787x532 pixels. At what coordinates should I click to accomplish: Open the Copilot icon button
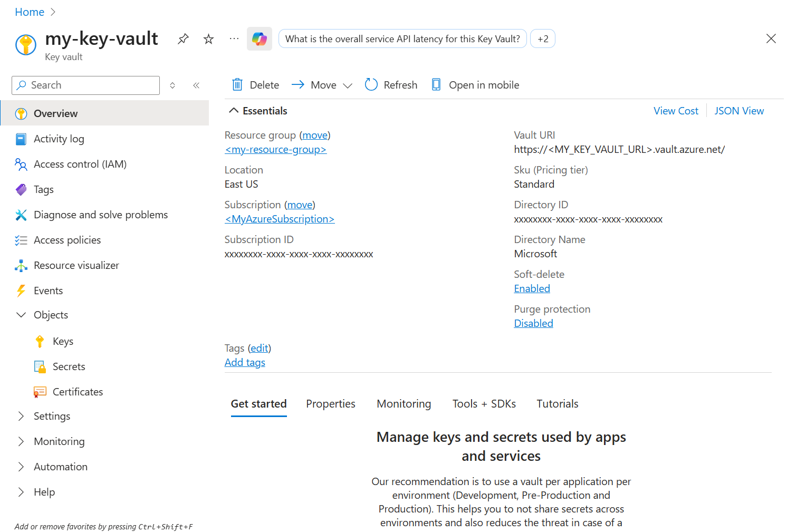[260, 39]
